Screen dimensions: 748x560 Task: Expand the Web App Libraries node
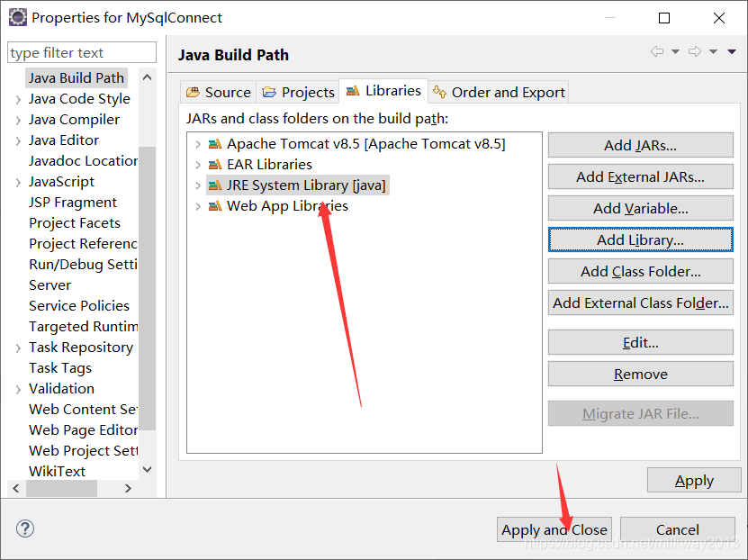coord(197,205)
